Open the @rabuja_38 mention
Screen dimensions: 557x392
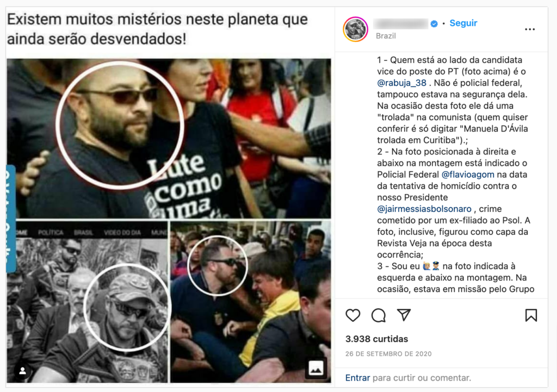click(x=401, y=83)
